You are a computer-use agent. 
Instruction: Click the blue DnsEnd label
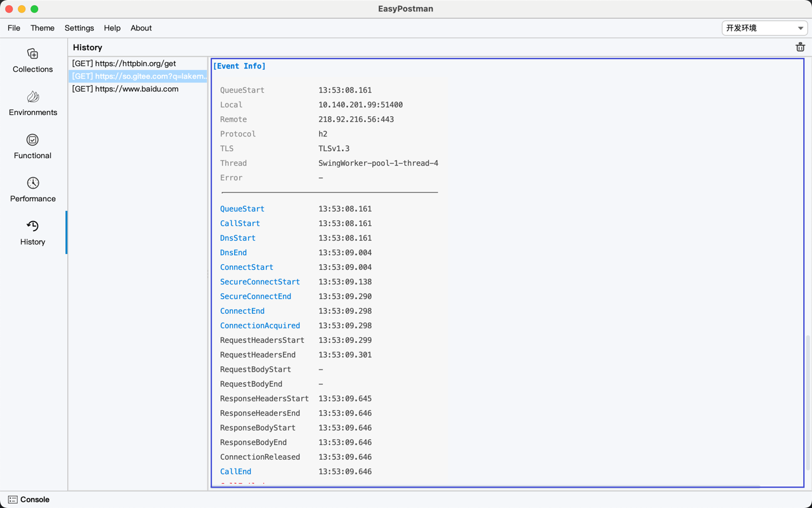coord(233,253)
